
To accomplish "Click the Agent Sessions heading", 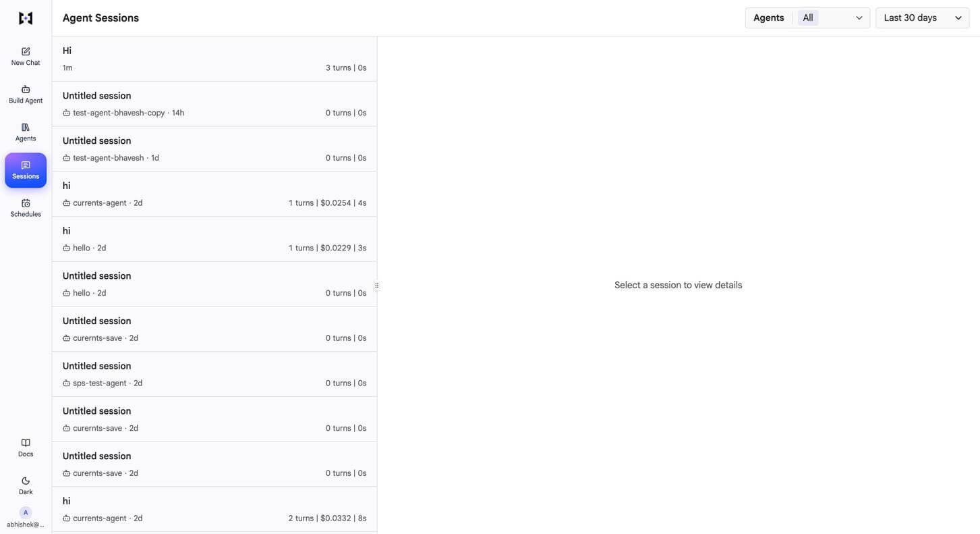I will [100, 18].
